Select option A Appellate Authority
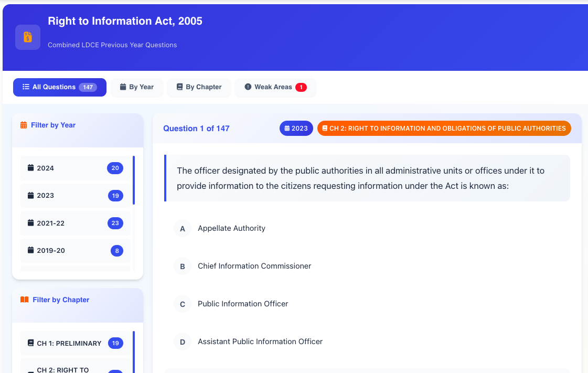This screenshot has height=373, width=588. tap(231, 228)
